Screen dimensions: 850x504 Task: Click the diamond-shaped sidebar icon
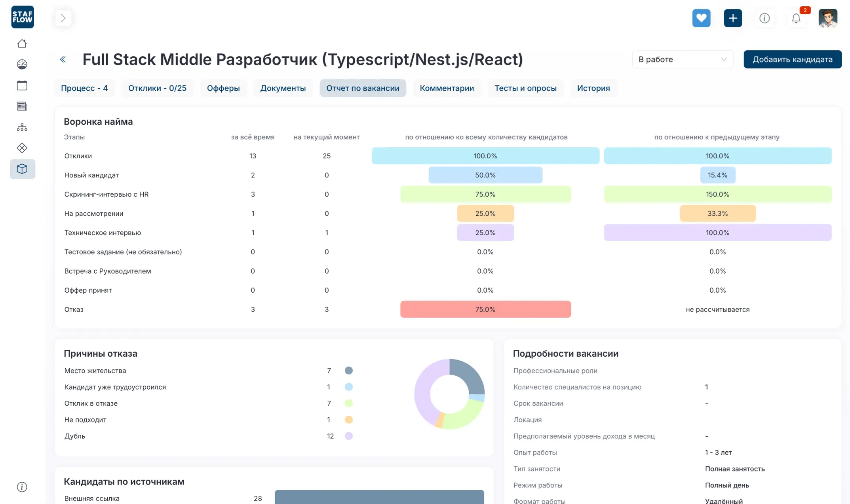(x=22, y=148)
